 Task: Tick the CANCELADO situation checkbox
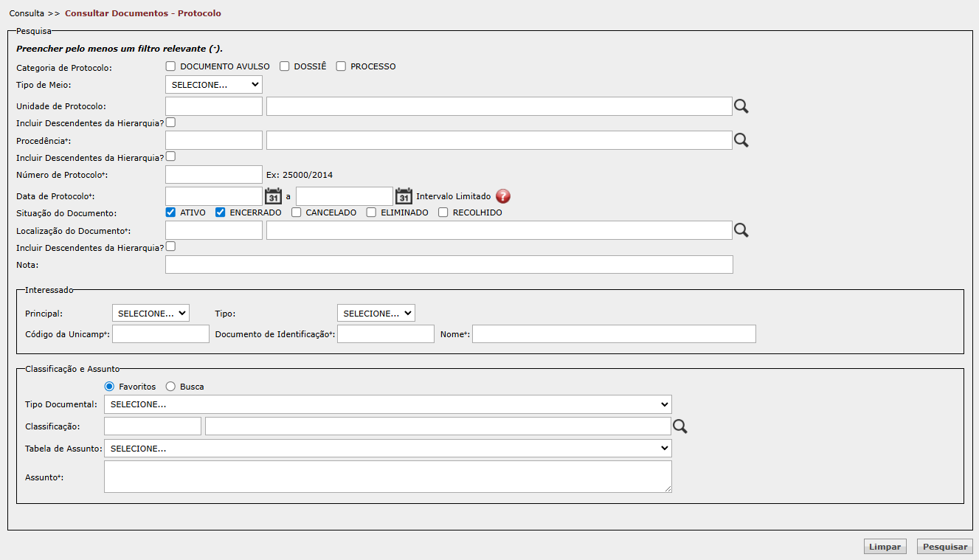296,212
